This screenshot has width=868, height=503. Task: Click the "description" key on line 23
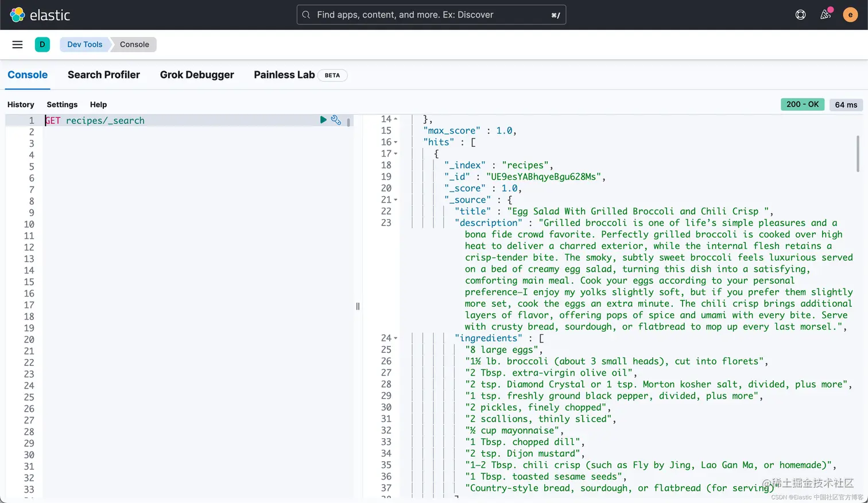(x=489, y=223)
